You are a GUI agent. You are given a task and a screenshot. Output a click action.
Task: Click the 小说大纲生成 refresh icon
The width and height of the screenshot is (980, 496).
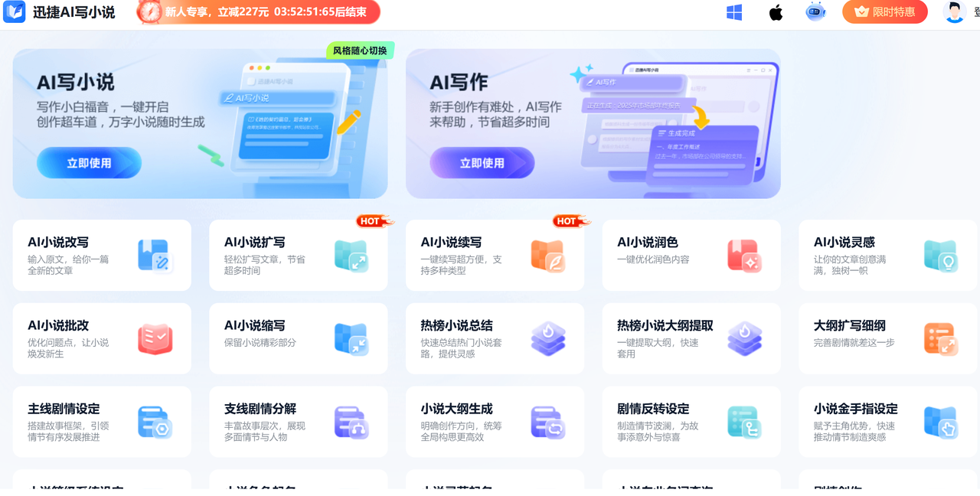tap(548, 423)
